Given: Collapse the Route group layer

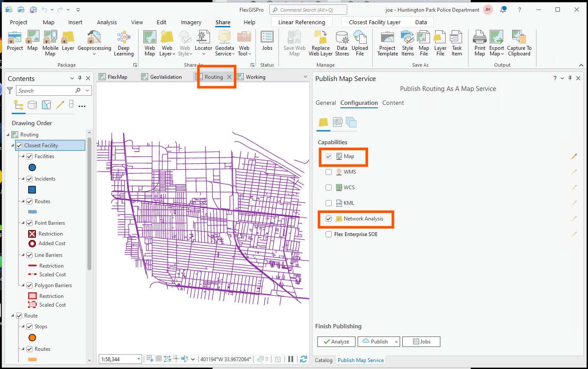Looking at the screenshot, I should [x=13, y=316].
